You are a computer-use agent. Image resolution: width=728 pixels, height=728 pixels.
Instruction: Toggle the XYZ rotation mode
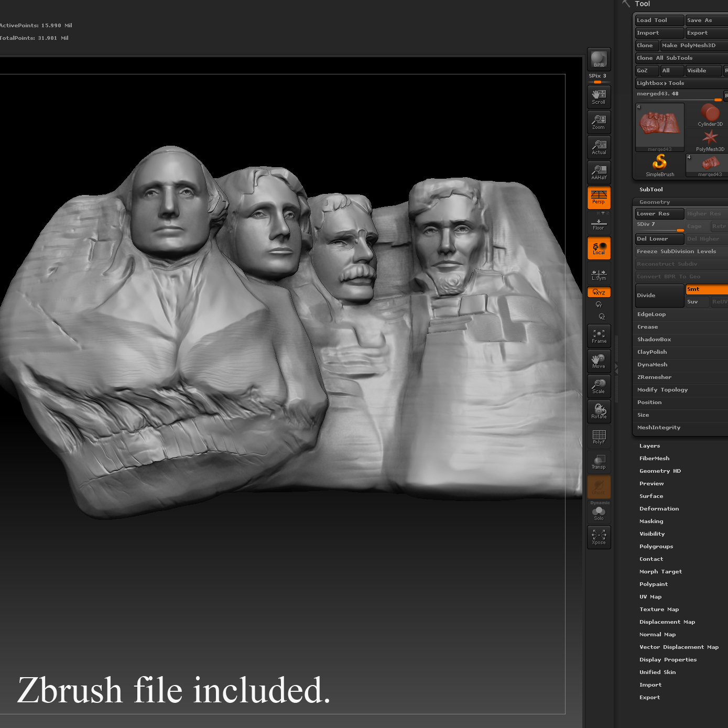(x=599, y=292)
